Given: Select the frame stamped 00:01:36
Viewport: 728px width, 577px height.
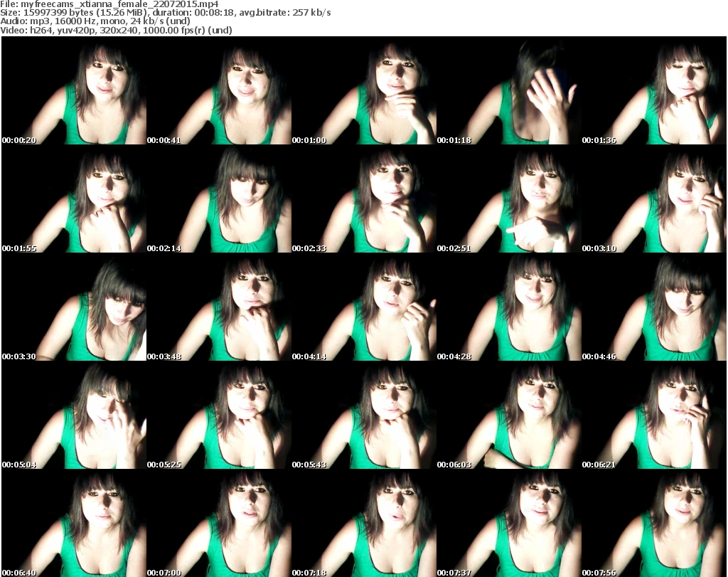Looking at the screenshot, I should coord(654,90).
